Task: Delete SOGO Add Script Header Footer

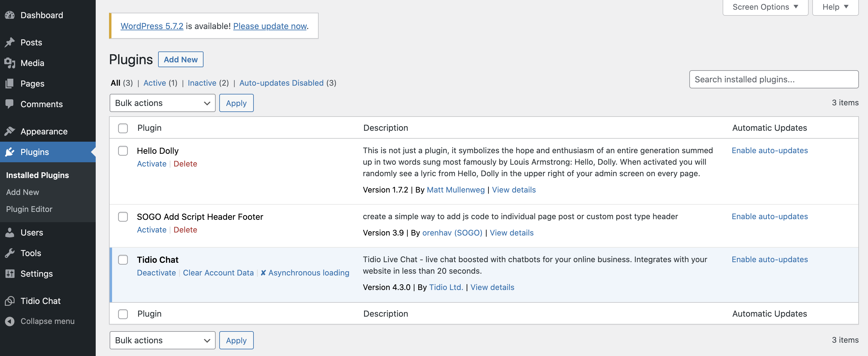Action: click(x=185, y=230)
